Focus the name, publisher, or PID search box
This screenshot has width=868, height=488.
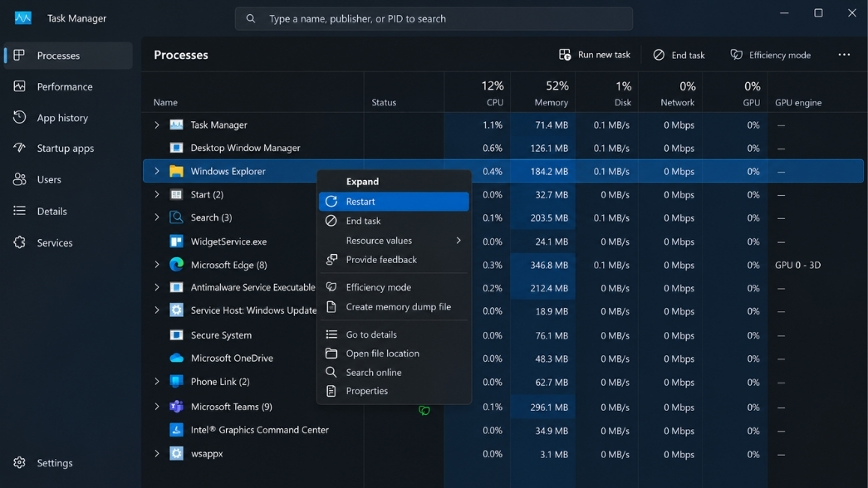point(434,19)
